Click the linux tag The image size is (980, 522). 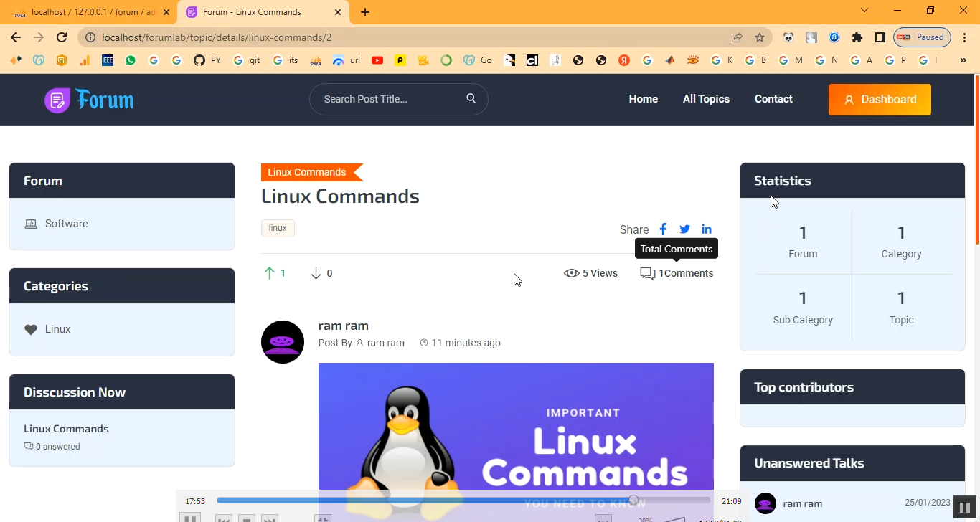[278, 228]
